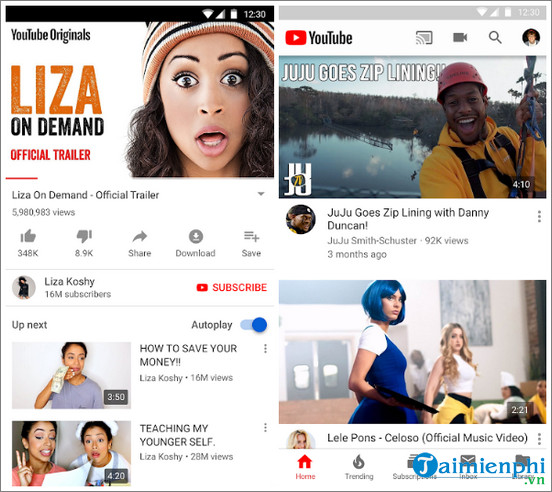
Task: Open the Liza Koshy channel name
Action: coord(69,282)
